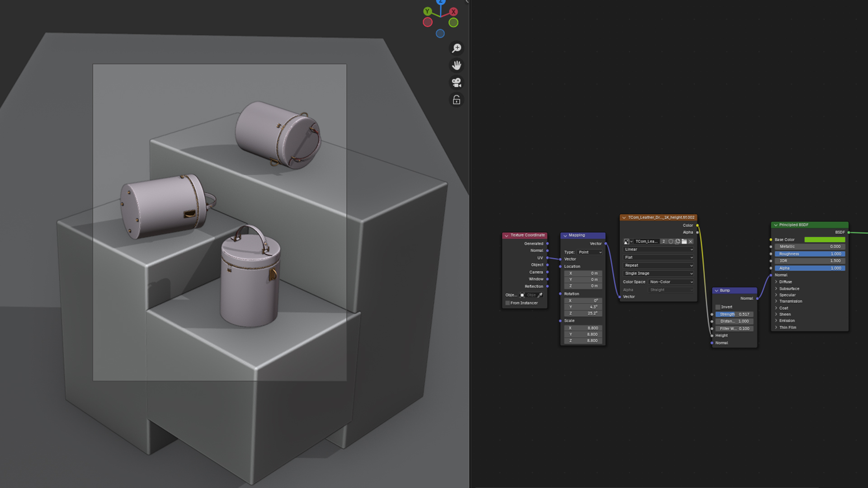Click the lock camera to view icon
Image resolution: width=868 pixels, height=488 pixels.
457,100
